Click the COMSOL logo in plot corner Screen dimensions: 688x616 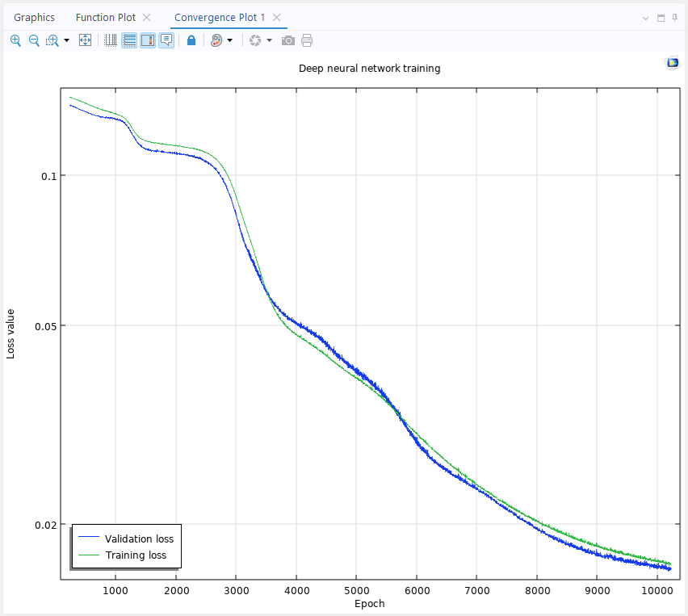coord(673,63)
